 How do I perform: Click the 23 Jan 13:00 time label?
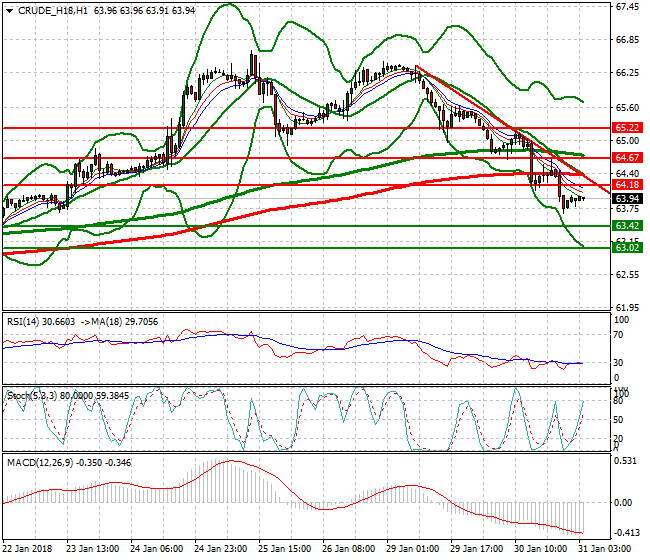(93, 549)
